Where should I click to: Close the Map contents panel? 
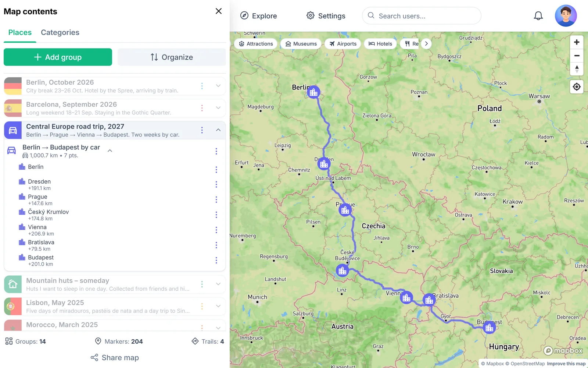pos(219,11)
